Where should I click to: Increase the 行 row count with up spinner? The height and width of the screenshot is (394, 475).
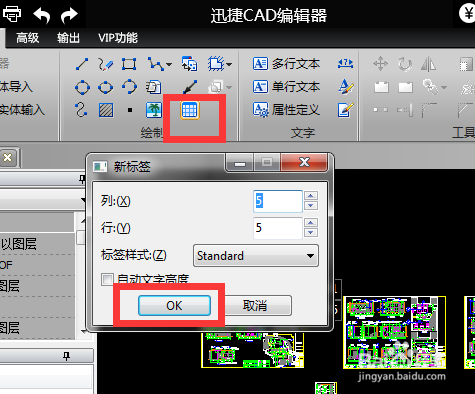[311, 223]
